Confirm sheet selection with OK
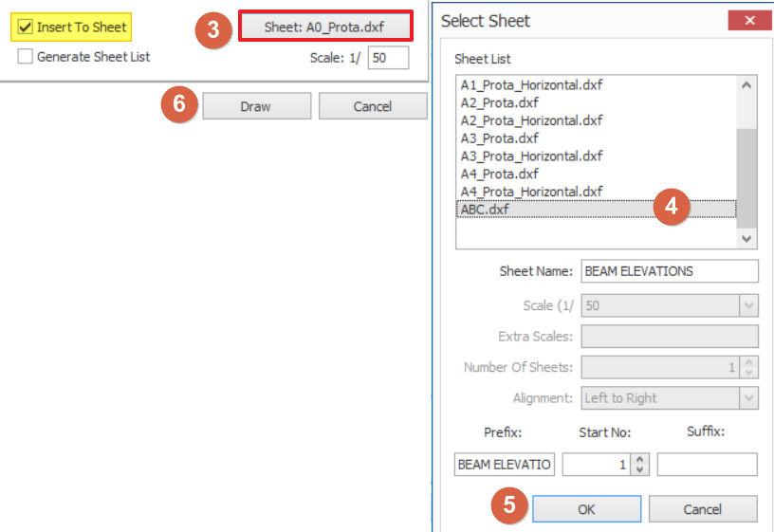774x532 pixels. point(586,509)
